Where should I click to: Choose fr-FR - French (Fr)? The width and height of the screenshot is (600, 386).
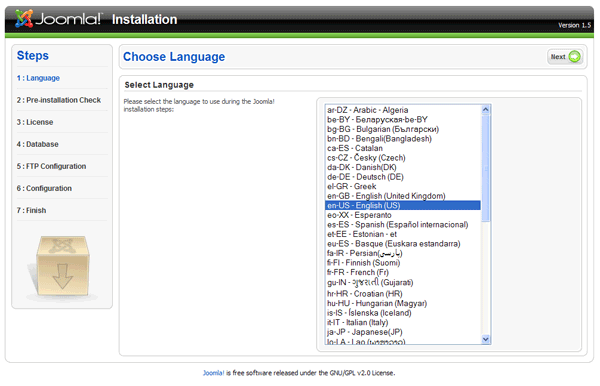403,273
